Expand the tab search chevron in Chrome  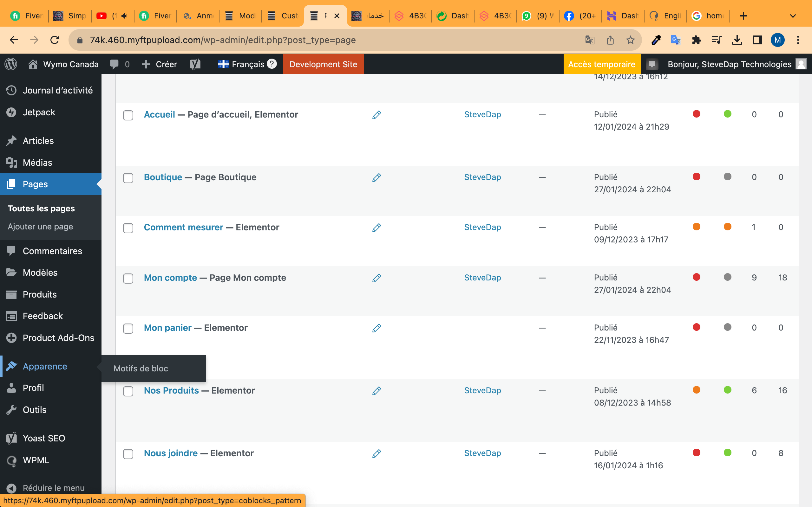point(793,16)
